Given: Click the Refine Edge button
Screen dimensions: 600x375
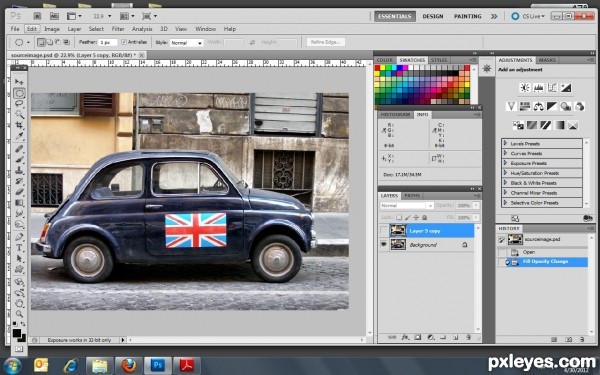Looking at the screenshot, I should coord(326,42).
